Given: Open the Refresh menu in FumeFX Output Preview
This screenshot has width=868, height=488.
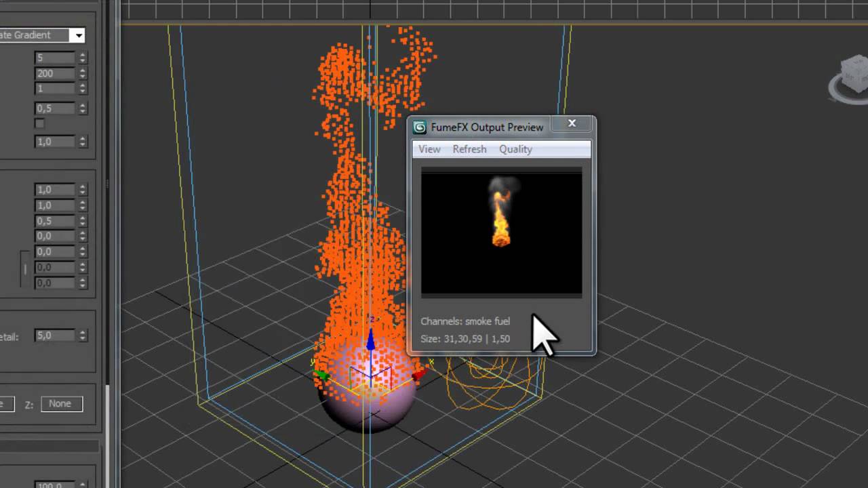Looking at the screenshot, I should pyautogui.click(x=469, y=149).
